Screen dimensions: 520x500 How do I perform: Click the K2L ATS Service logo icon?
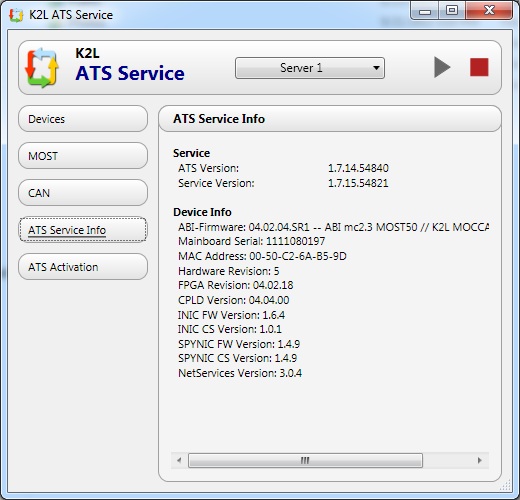pyautogui.click(x=42, y=68)
